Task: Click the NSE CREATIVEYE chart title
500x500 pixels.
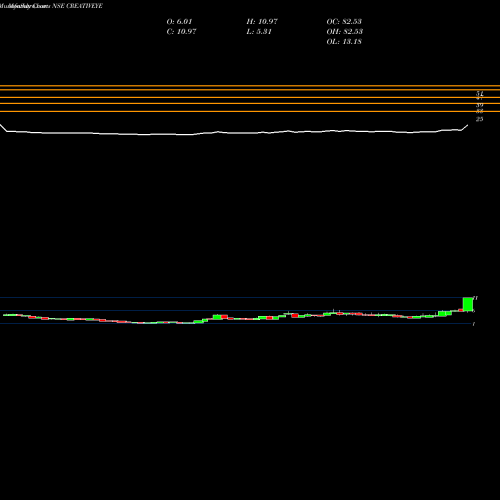Action: 77,6
